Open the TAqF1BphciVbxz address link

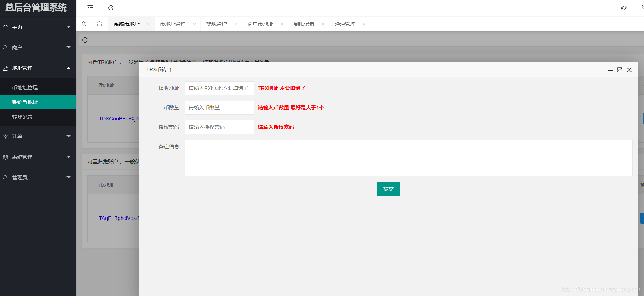tap(119, 218)
